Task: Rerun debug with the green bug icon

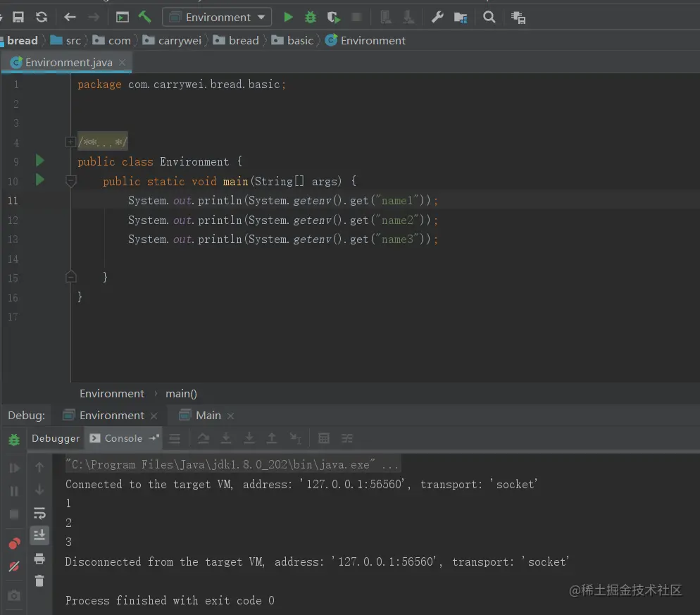Action: pos(14,440)
